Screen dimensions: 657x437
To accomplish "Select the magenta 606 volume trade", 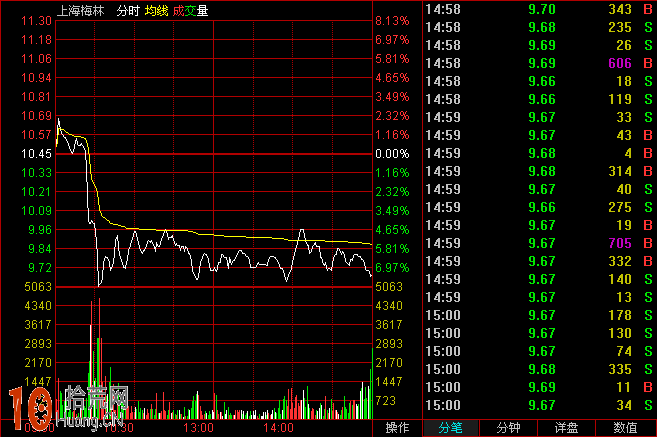I will 539,63.
